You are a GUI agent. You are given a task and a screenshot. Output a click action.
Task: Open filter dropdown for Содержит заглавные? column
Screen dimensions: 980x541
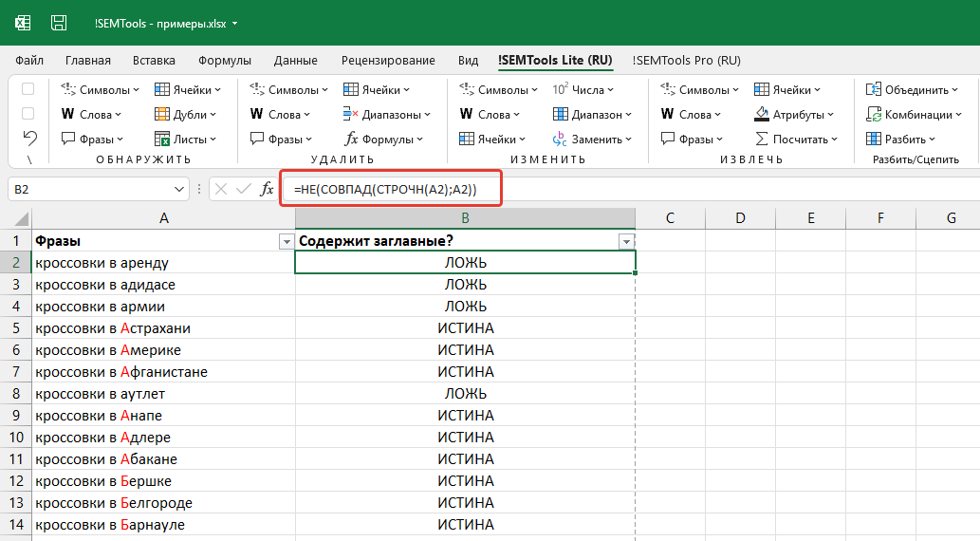tap(626, 241)
